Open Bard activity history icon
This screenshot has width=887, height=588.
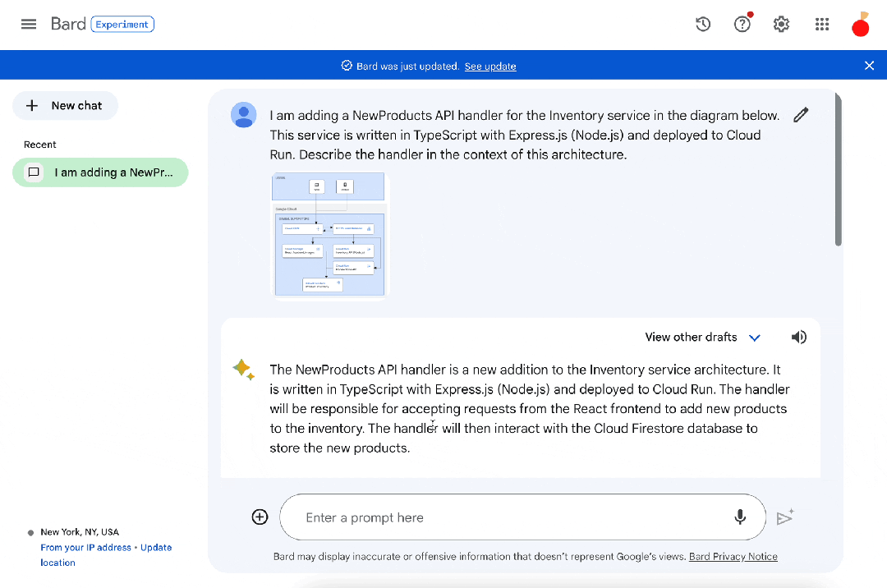[x=702, y=25]
